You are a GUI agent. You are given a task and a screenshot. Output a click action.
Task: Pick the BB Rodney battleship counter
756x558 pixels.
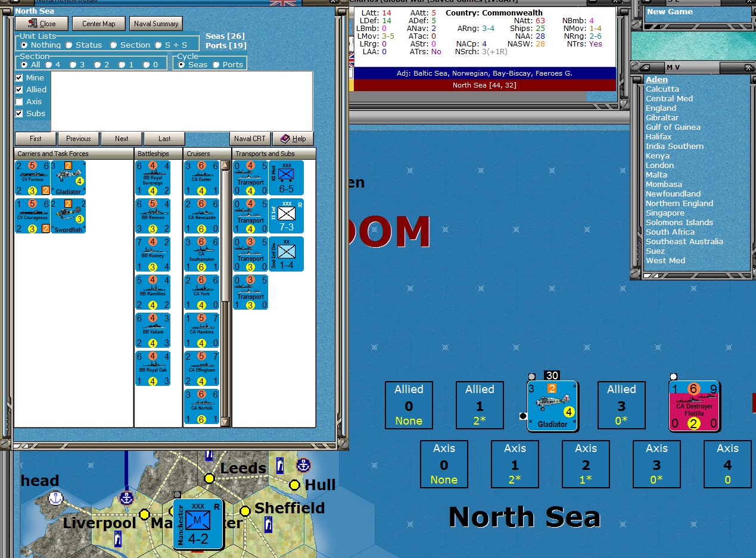point(153,254)
